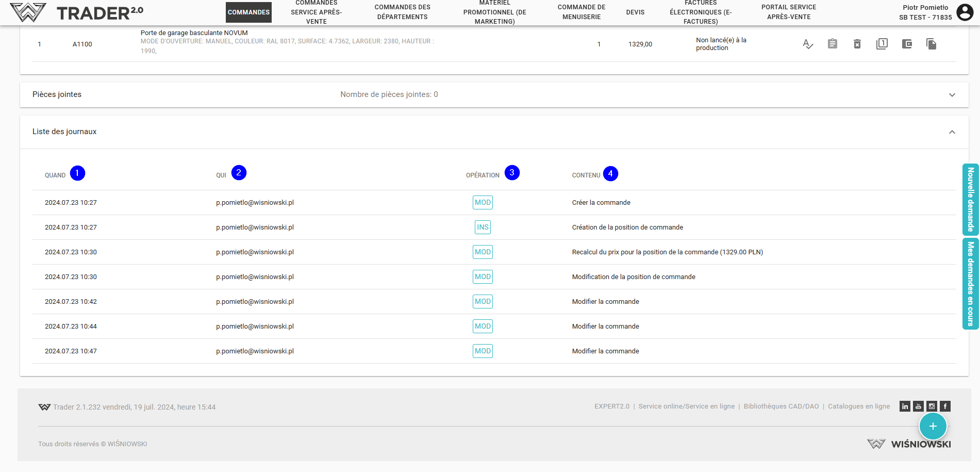The image size is (980, 472).
Task: Open the Nouvelle demande side tab
Action: pos(970,200)
